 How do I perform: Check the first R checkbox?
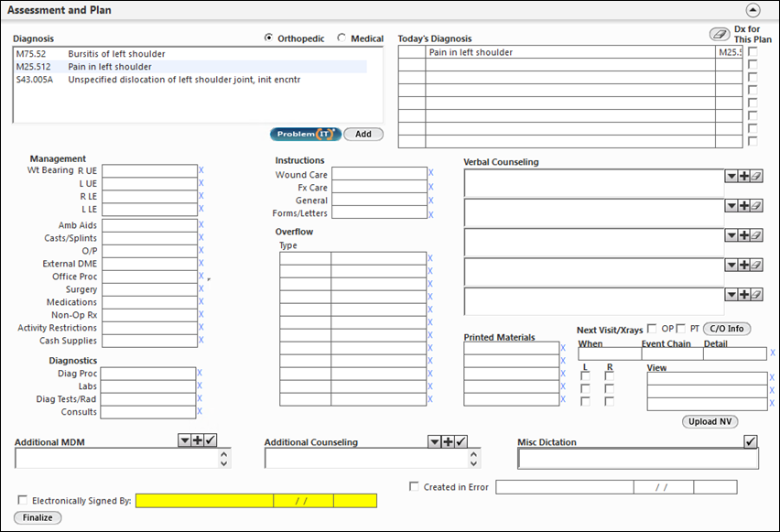pos(610,376)
